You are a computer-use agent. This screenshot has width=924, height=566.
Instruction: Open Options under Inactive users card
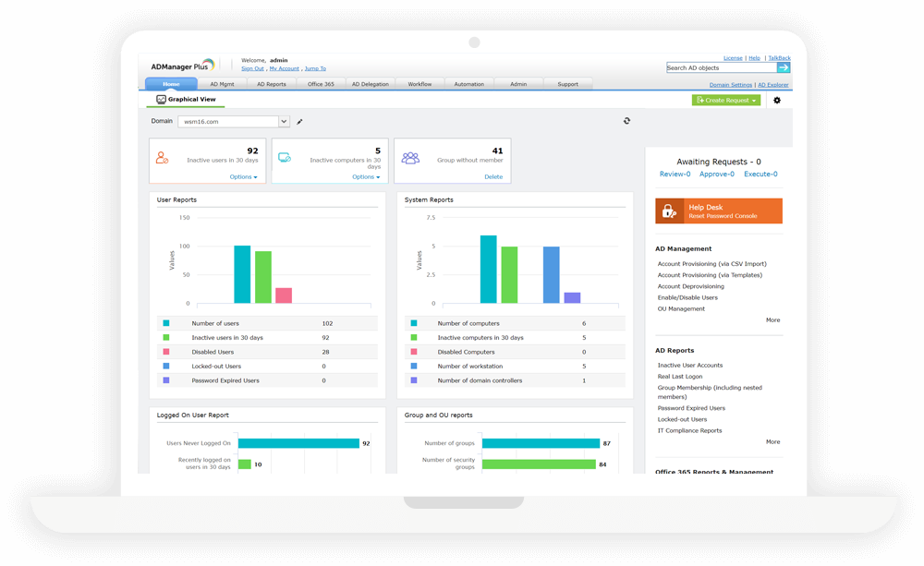click(243, 176)
